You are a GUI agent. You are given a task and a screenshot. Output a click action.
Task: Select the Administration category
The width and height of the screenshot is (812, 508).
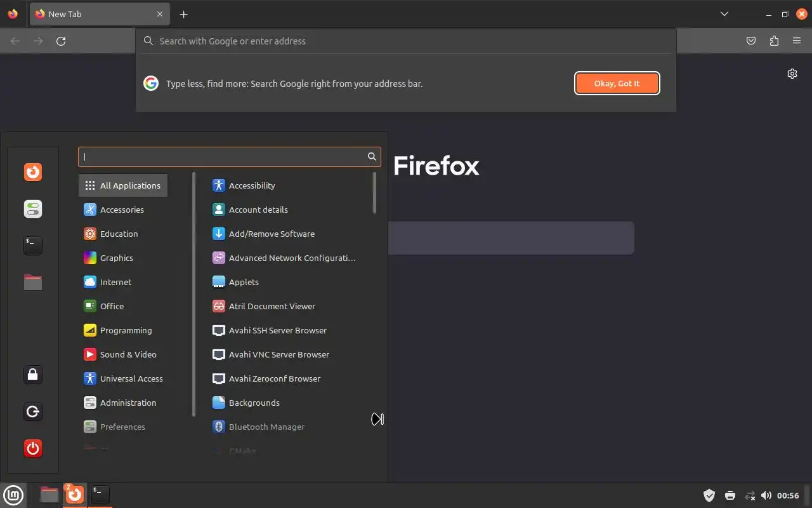pos(121,403)
